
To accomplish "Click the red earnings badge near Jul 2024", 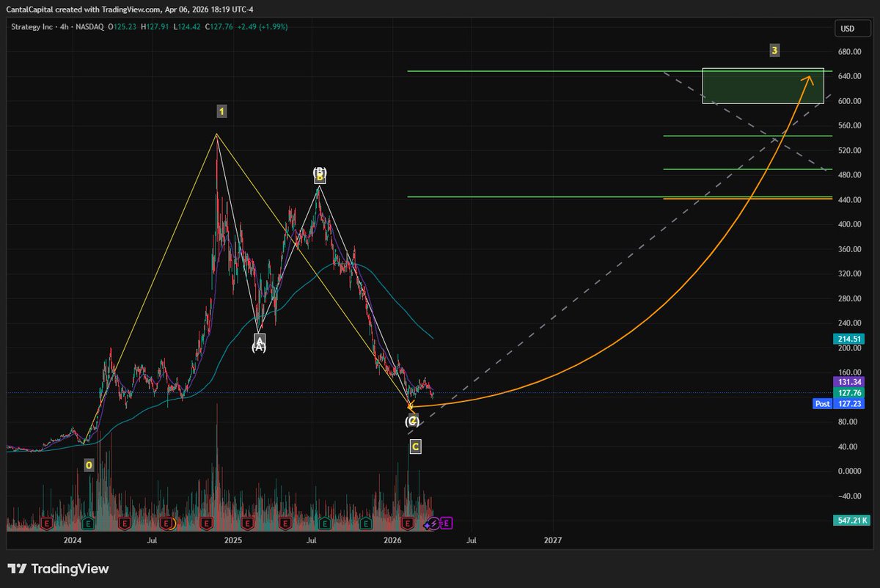I will 125,521.
